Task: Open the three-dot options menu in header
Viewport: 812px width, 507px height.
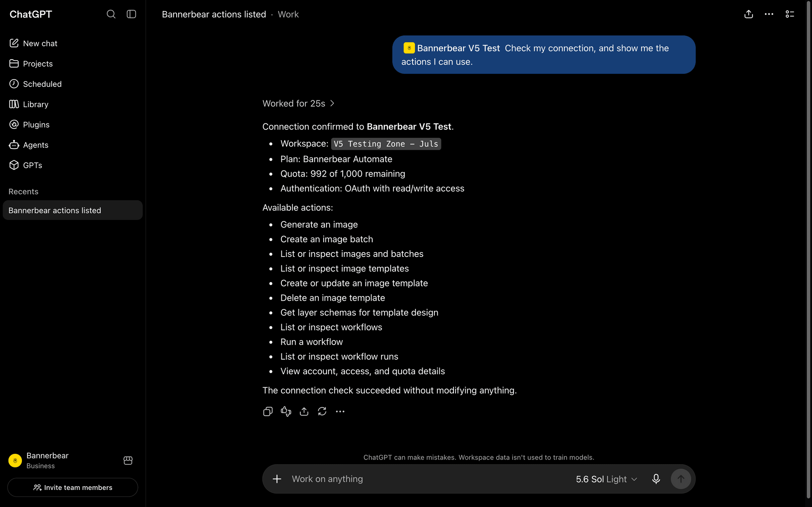Action: coord(769,14)
